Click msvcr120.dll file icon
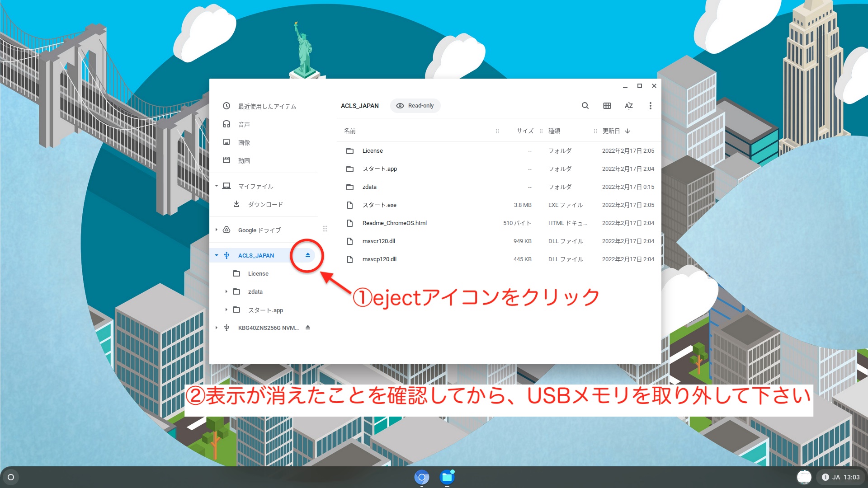This screenshot has height=488, width=868. 350,241
